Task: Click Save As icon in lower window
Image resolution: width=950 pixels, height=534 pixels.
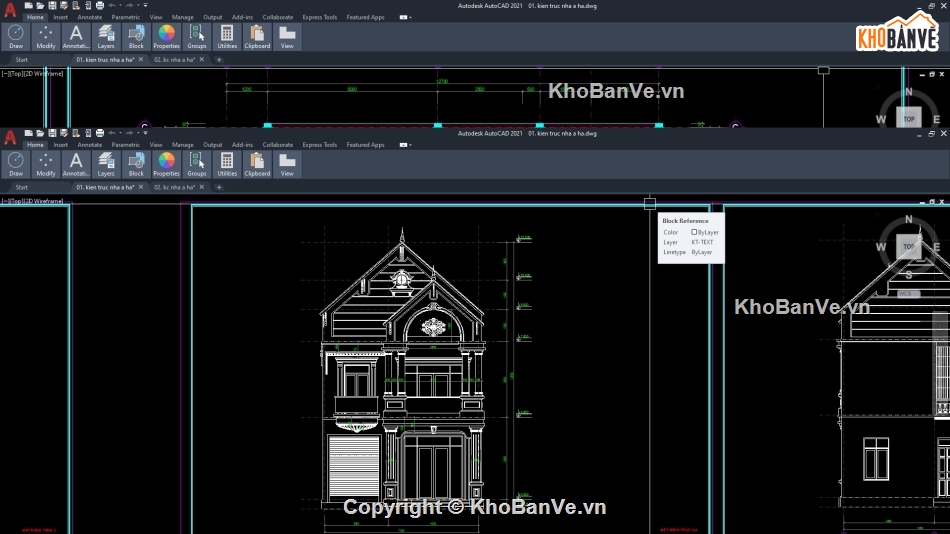Action: (64, 133)
